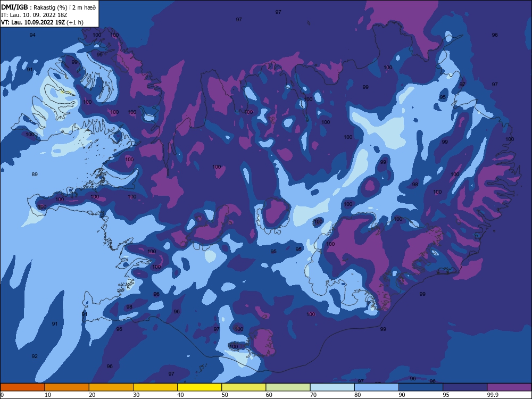This screenshot has height=399, width=532.
Task: Click the '99.9' legend tick label
Action: click(x=492, y=395)
